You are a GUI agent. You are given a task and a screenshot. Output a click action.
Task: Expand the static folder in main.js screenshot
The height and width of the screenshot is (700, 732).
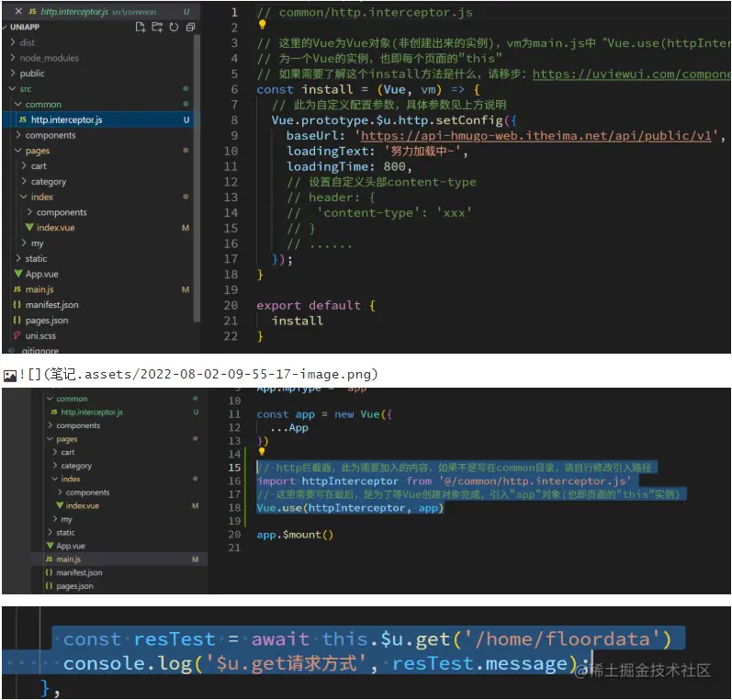point(50,533)
